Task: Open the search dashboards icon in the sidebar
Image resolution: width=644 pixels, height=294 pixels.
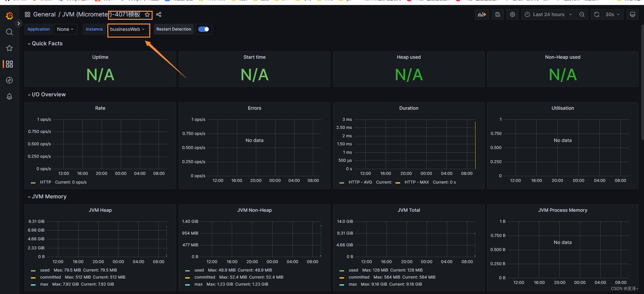Action: (9, 32)
